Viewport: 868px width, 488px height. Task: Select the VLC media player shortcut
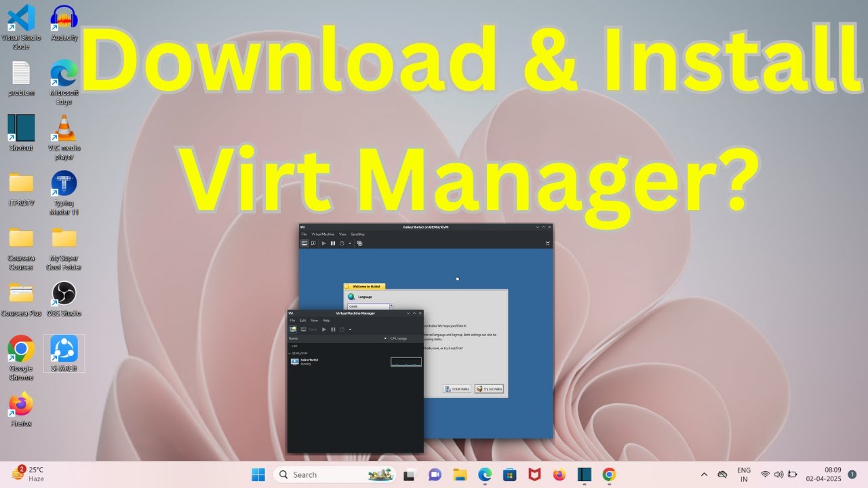[x=64, y=137]
